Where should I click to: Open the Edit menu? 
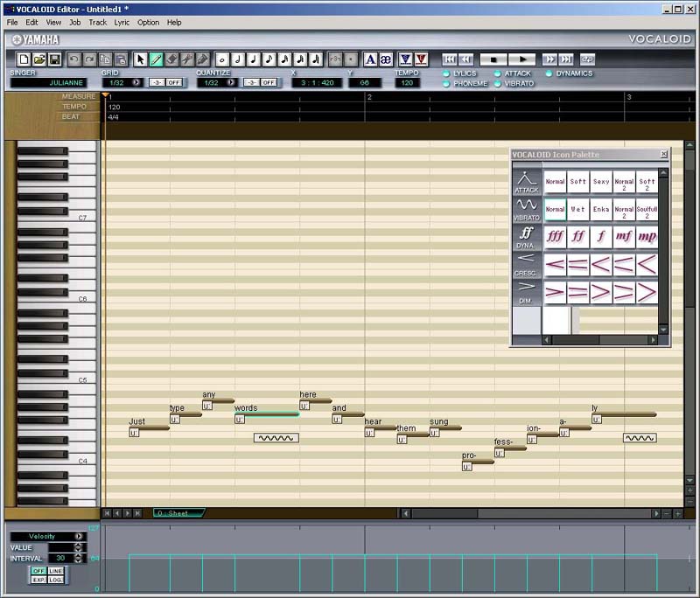(x=31, y=23)
